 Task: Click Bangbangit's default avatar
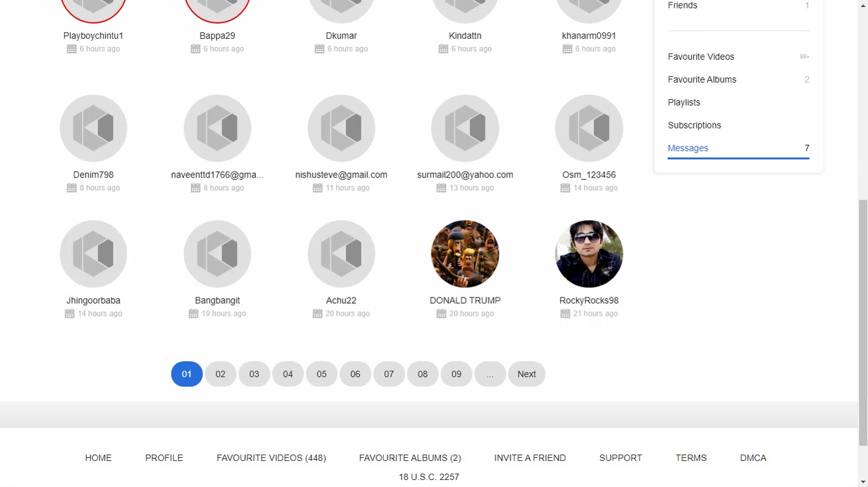click(217, 254)
